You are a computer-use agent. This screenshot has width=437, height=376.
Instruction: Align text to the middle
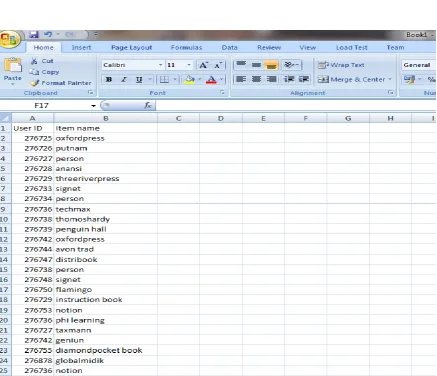(256, 65)
